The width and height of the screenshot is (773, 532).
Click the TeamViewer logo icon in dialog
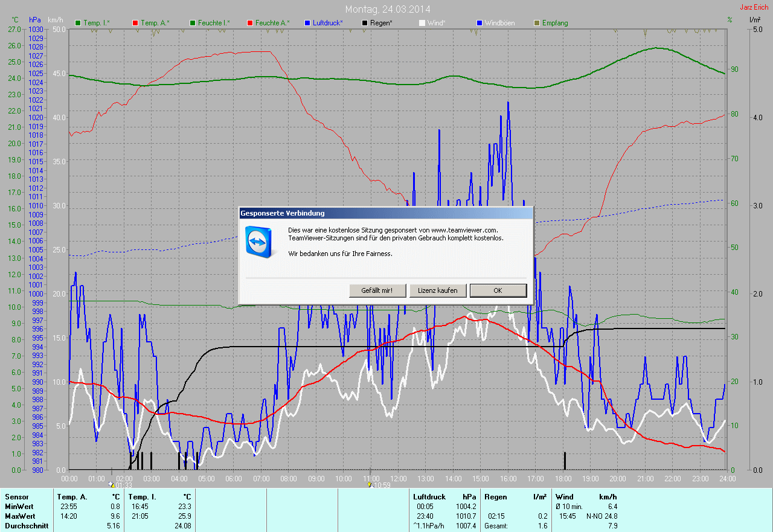point(260,241)
